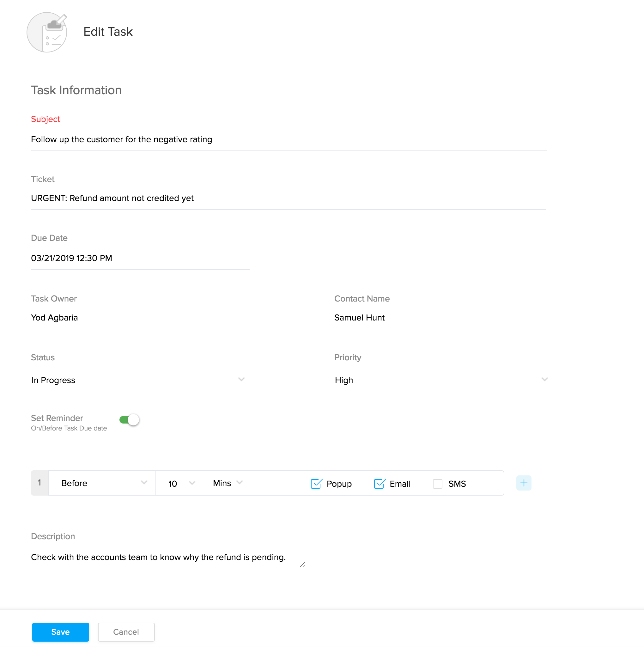Click the description resize handle

point(302,565)
